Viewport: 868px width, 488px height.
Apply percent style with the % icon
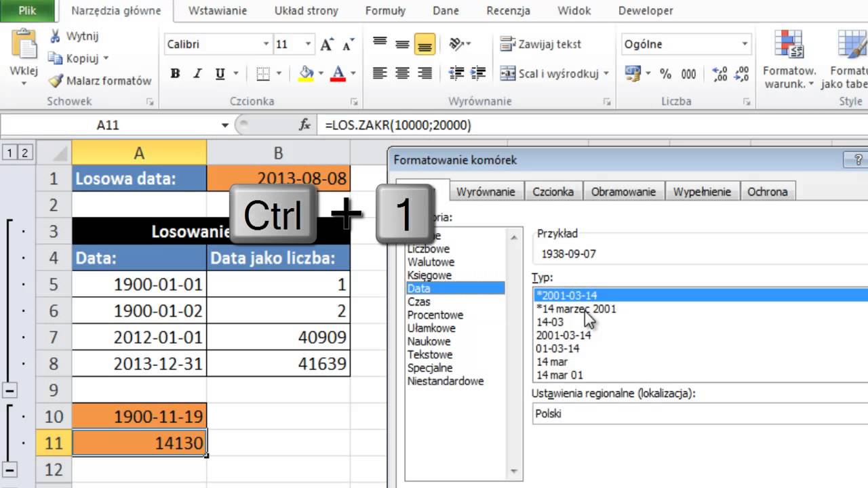665,74
